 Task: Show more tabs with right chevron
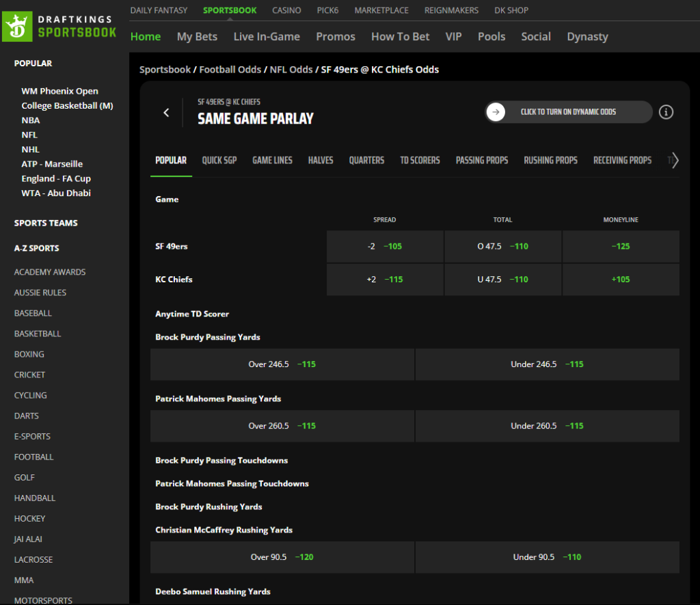pos(675,160)
